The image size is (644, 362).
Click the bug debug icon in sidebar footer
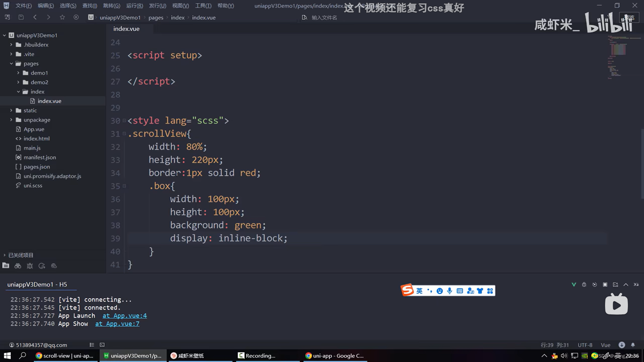(x=30, y=266)
